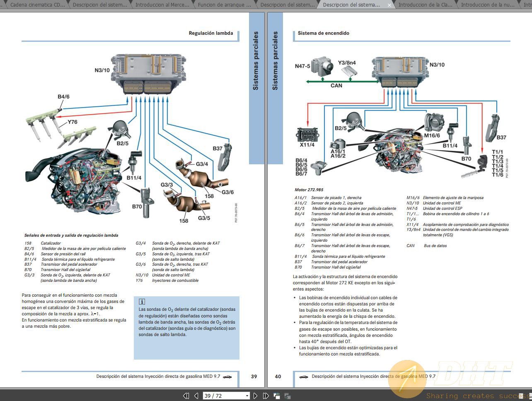
Task: Open the Introduccion al Merce... tab
Action: 162,5
